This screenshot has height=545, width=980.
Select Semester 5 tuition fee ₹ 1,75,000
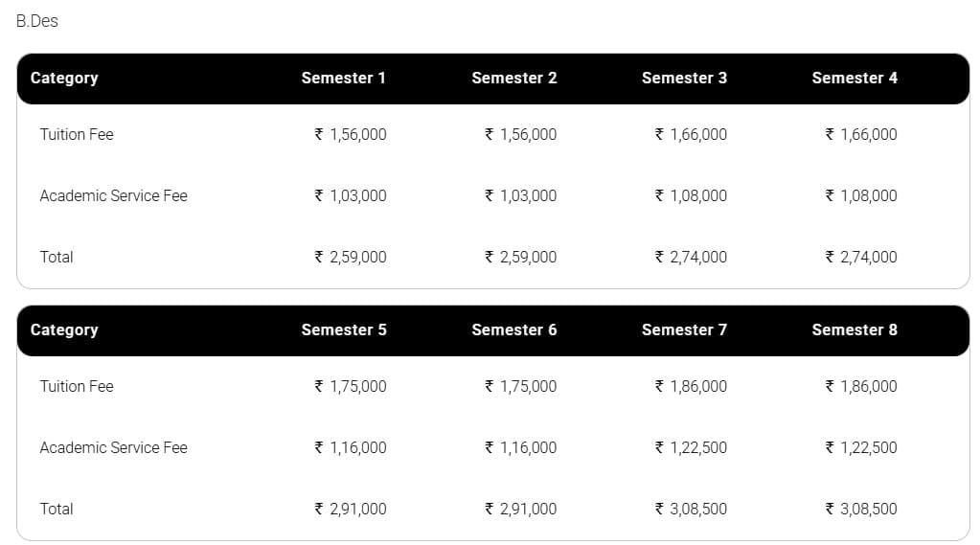click(x=351, y=386)
